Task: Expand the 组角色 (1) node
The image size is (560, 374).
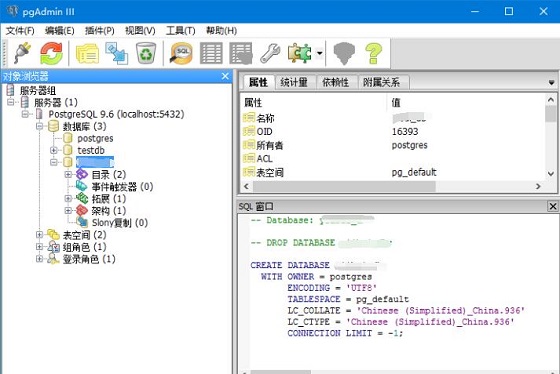Action: click(40, 247)
